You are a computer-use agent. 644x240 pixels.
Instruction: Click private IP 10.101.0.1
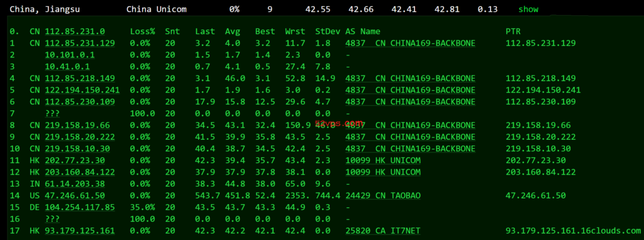70,55
